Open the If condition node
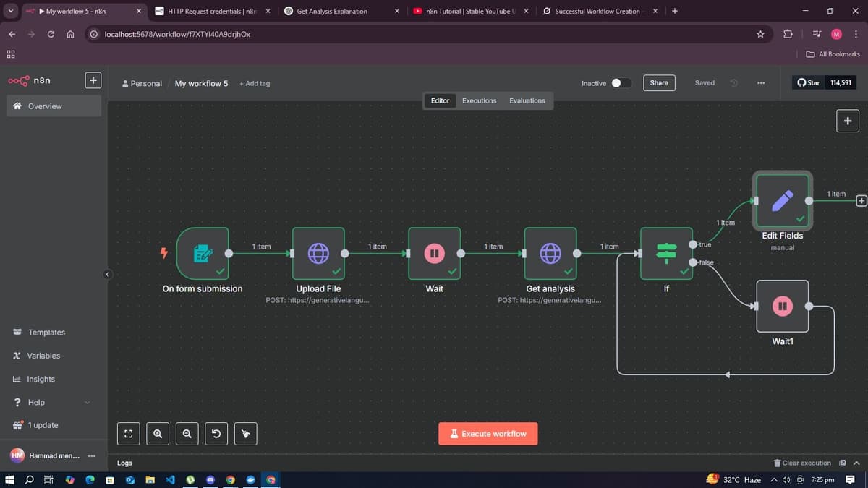868x488 pixels. 665,253
